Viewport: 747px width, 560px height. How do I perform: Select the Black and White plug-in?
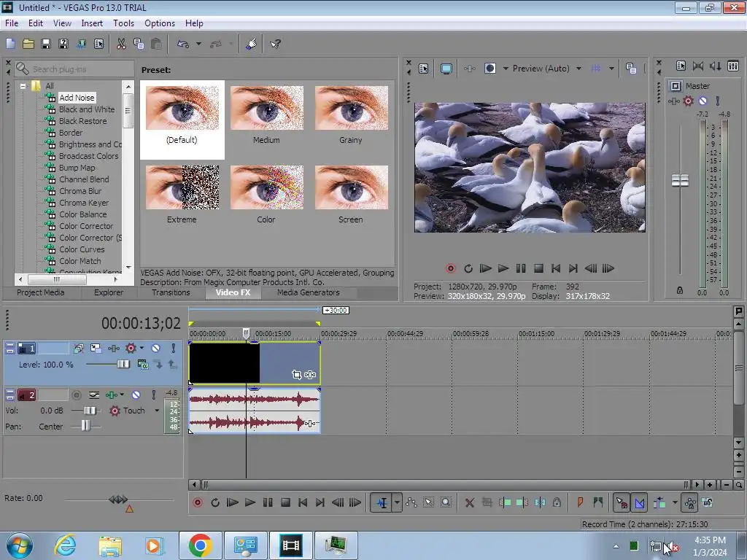87,109
